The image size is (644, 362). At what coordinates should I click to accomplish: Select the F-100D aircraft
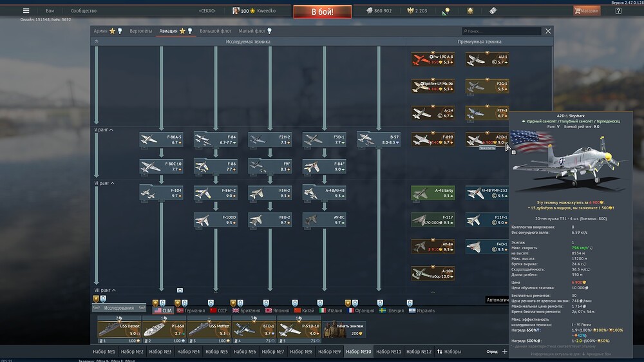point(215,220)
